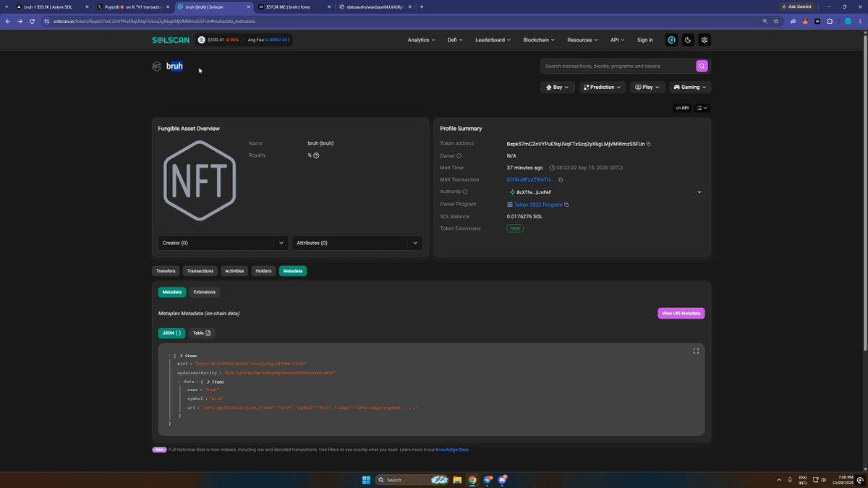Copy the mint transaction hash icon
Viewport: 868px width, 488px height.
561,179
